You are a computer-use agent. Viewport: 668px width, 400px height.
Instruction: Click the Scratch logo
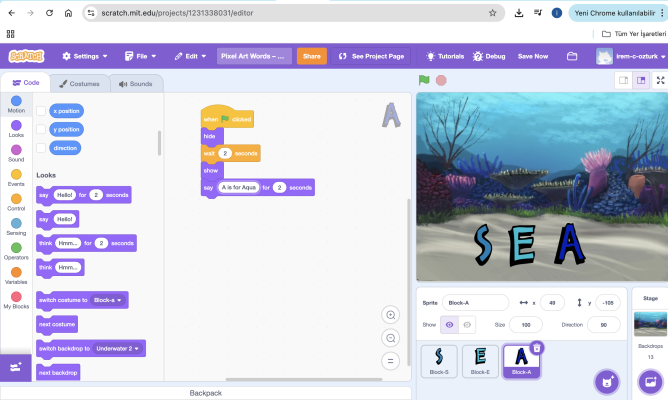click(26, 56)
